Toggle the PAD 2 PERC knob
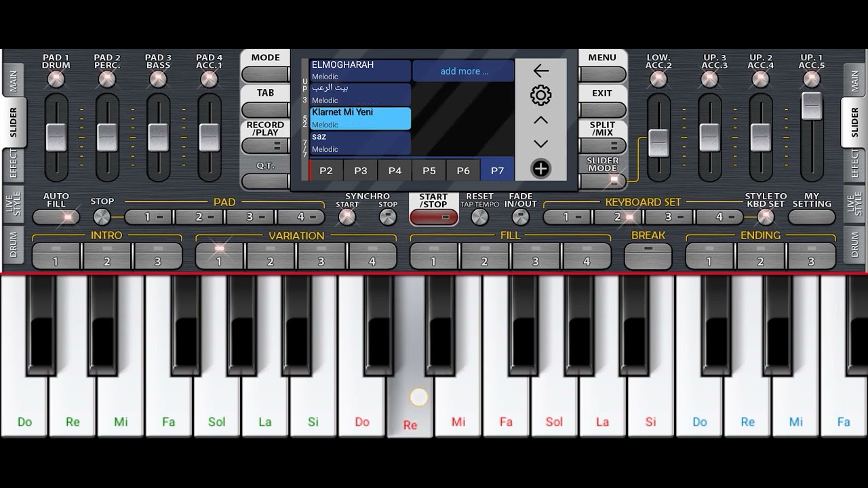868x488 pixels. click(107, 79)
